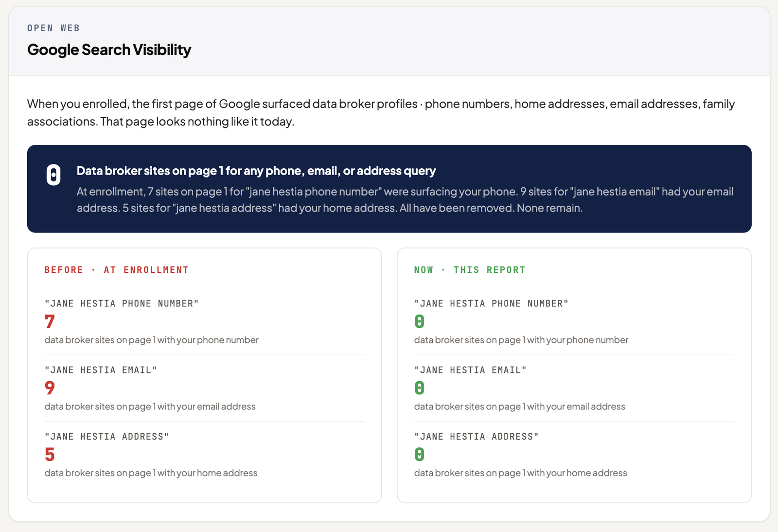Click Before card email address description

[x=150, y=407]
